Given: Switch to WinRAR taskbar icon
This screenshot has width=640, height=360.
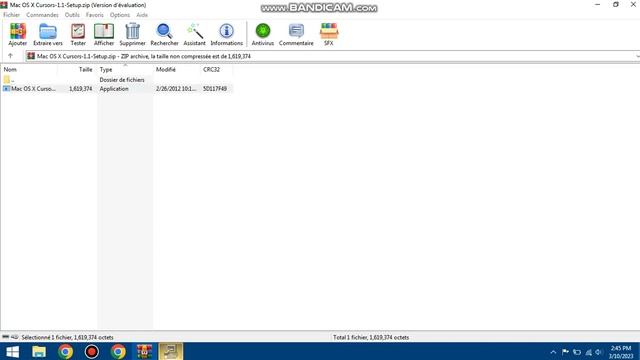Looking at the screenshot, I should pyautogui.click(x=144, y=351).
